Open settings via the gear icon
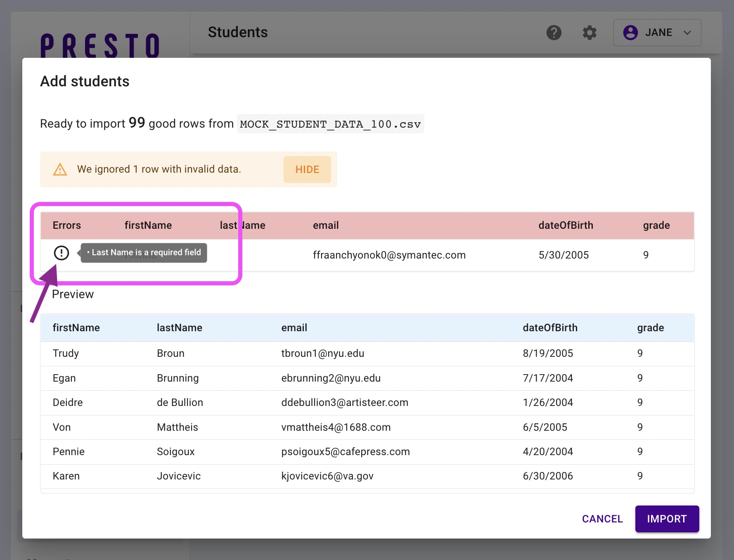This screenshot has width=734, height=560. click(590, 33)
